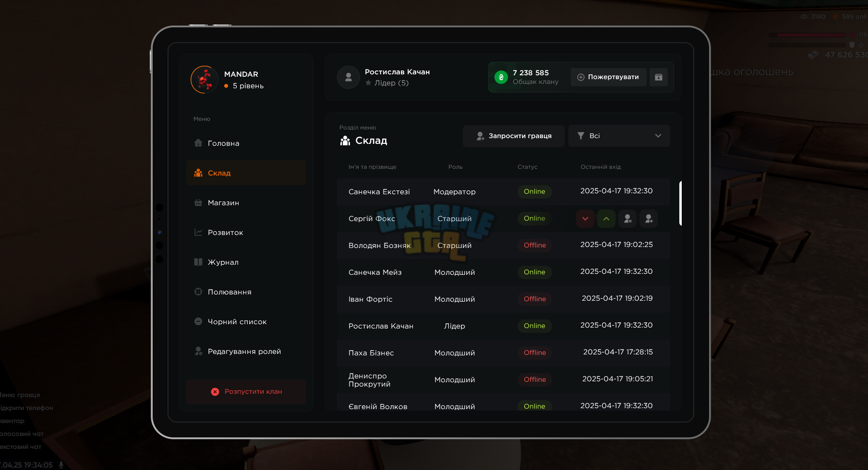Select the Сергій Фокс name
Image resolution: width=868 pixels, height=470 pixels.
[x=372, y=219]
